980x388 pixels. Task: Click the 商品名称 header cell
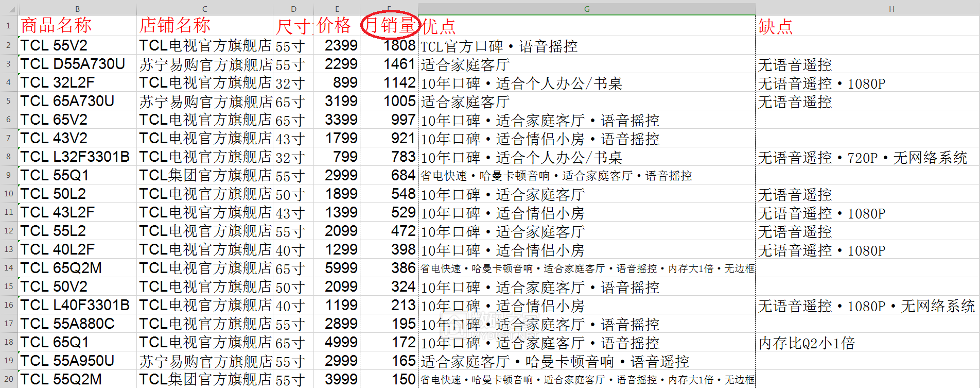pyautogui.click(x=77, y=25)
